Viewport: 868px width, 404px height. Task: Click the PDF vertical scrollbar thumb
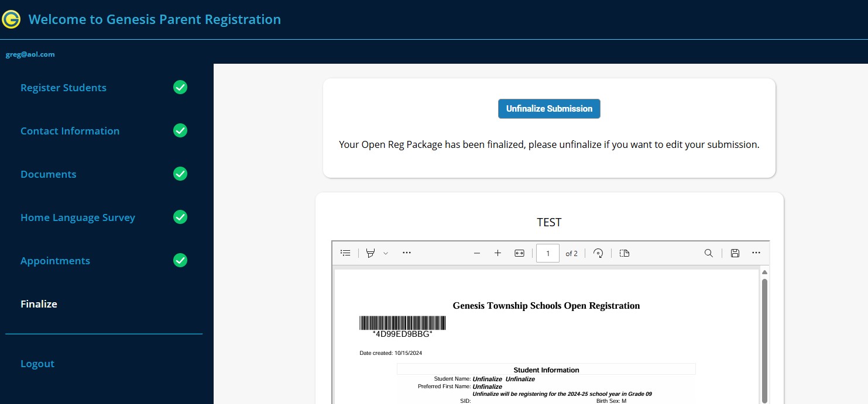coord(764,341)
